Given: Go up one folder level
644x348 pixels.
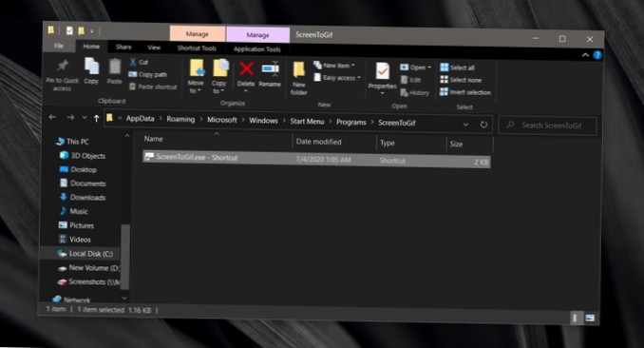Looking at the screenshot, I should coord(96,119).
